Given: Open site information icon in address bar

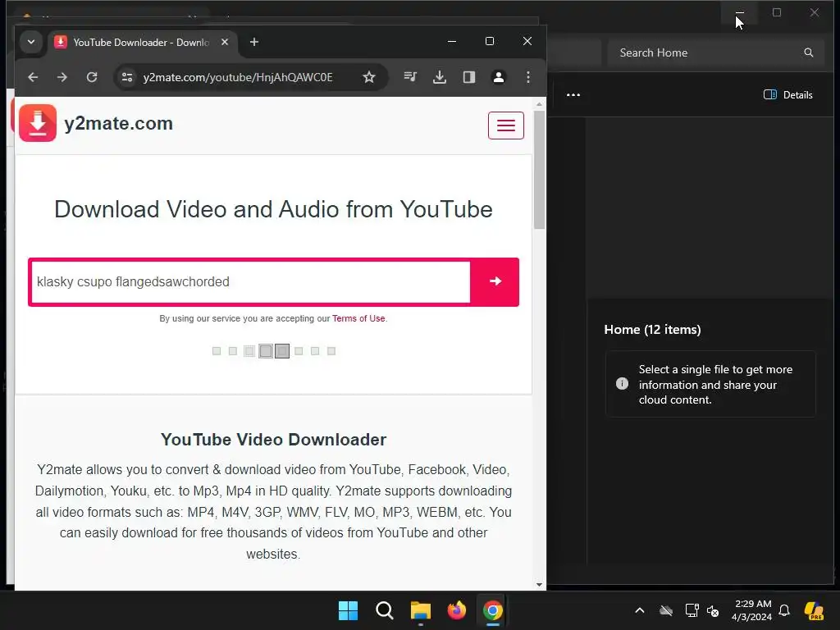Looking at the screenshot, I should click(127, 77).
